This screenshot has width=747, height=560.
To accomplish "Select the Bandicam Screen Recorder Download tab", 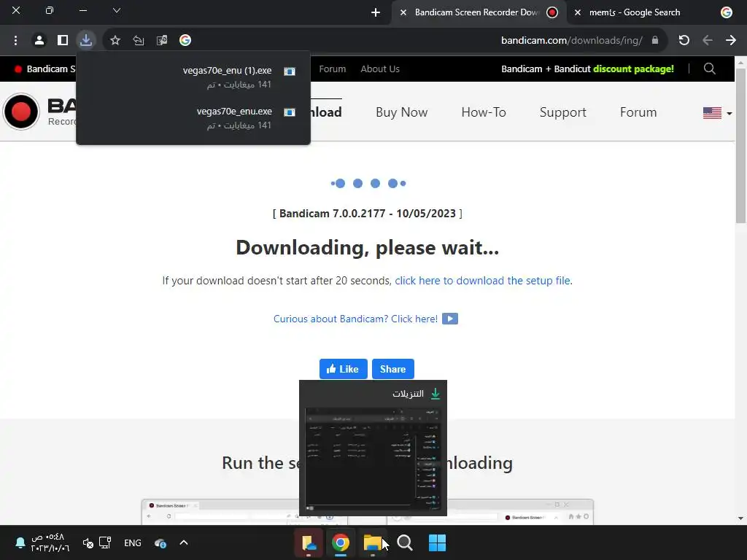I will (x=476, y=12).
